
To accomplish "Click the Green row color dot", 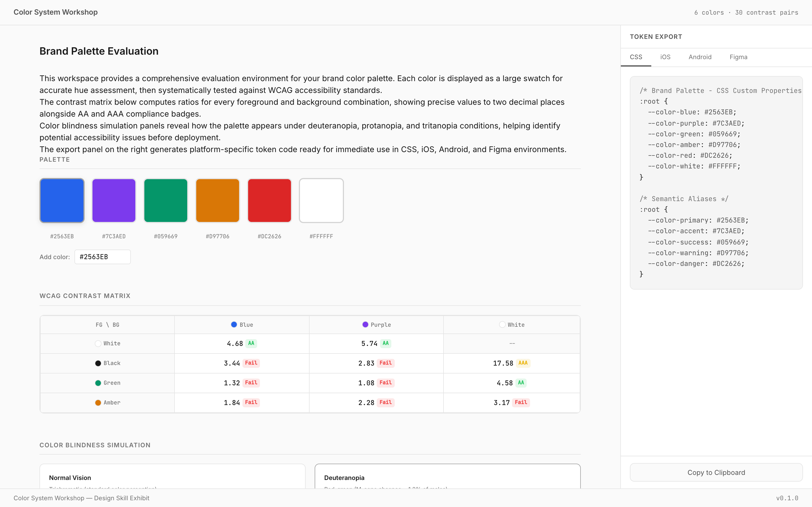I will click(98, 383).
